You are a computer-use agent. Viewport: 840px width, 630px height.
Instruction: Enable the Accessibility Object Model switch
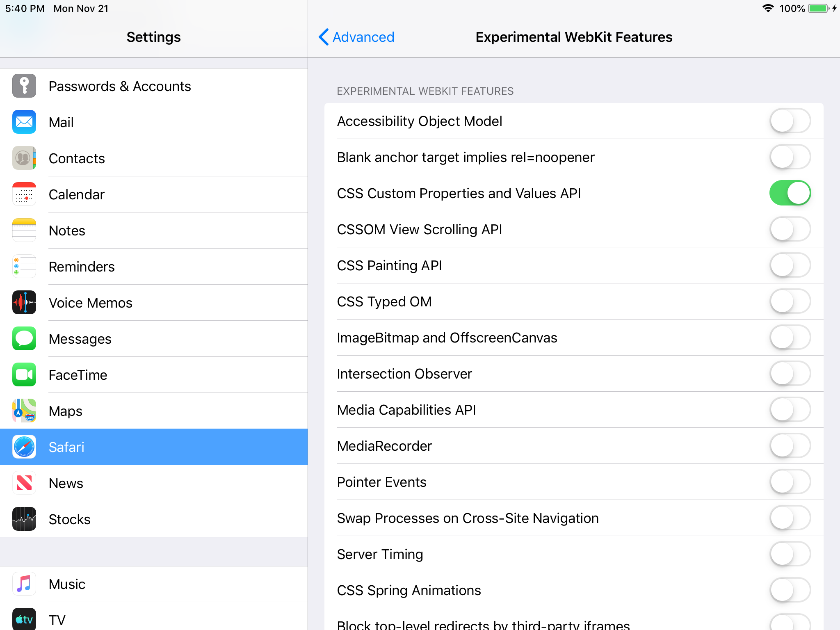pos(790,121)
